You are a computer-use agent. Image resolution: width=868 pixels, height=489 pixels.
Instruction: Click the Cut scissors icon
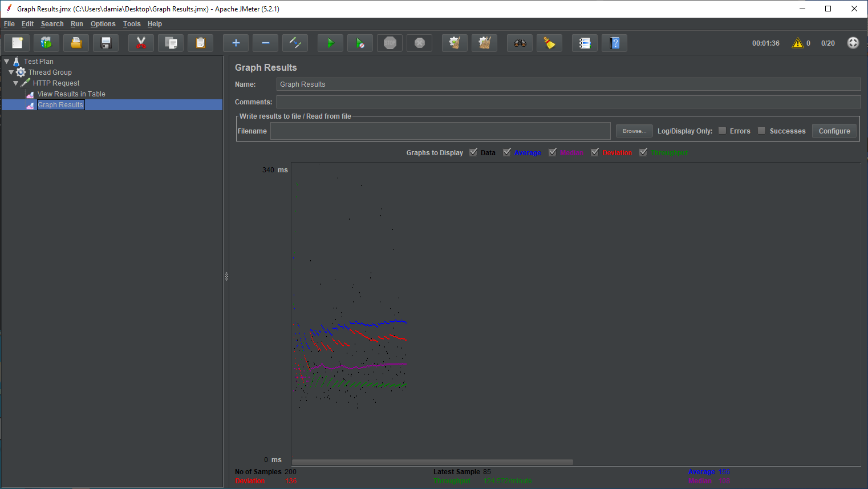pos(141,43)
